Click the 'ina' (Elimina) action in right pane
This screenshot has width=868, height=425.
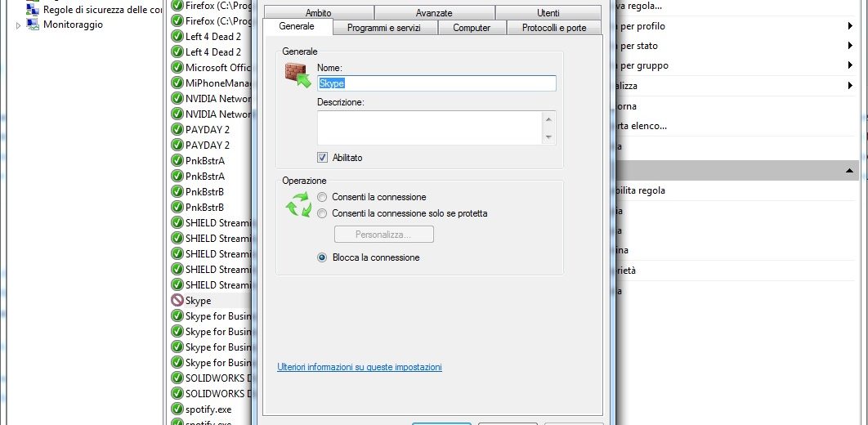click(x=623, y=250)
